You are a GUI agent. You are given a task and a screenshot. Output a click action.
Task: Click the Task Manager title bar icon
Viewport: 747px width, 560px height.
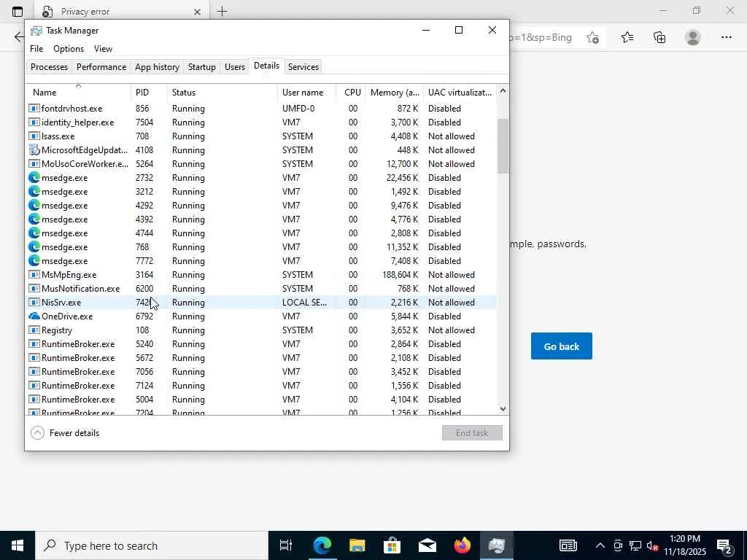pyautogui.click(x=36, y=31)
